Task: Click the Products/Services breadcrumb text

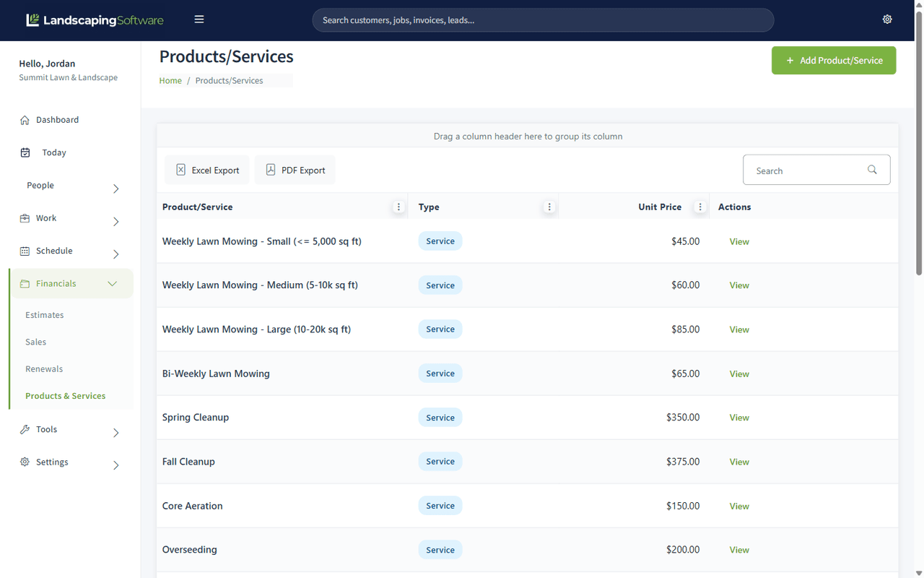Action: (x=229, y=80)
